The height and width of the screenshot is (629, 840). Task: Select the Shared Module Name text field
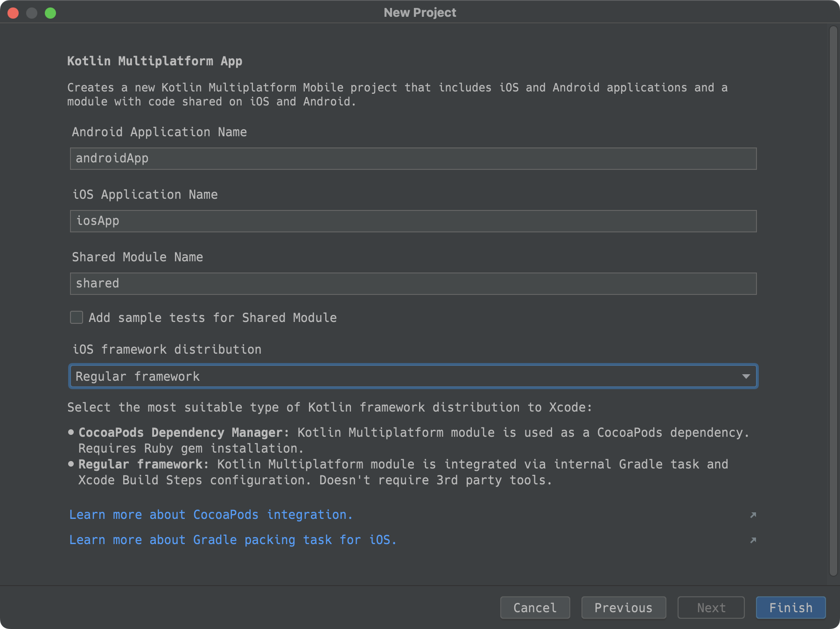(x=413, y=284)
